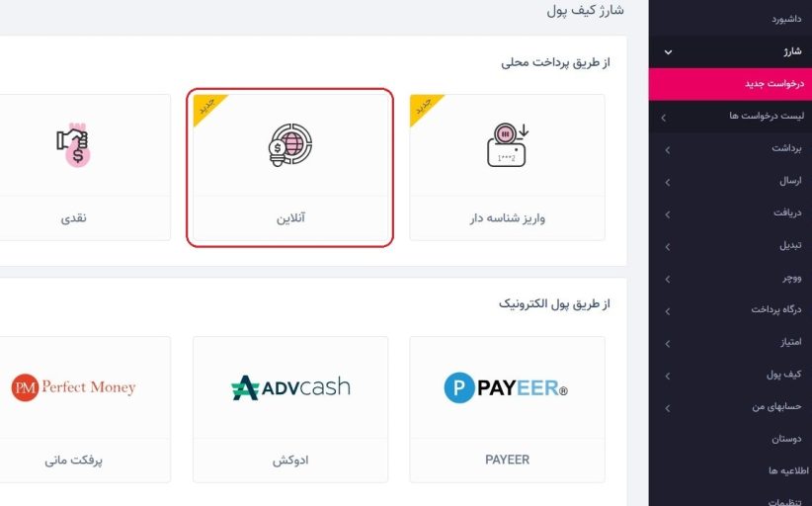The image size is (812, 506).
Task: Click the online payment globe icon
Action: tap(290, 144)
